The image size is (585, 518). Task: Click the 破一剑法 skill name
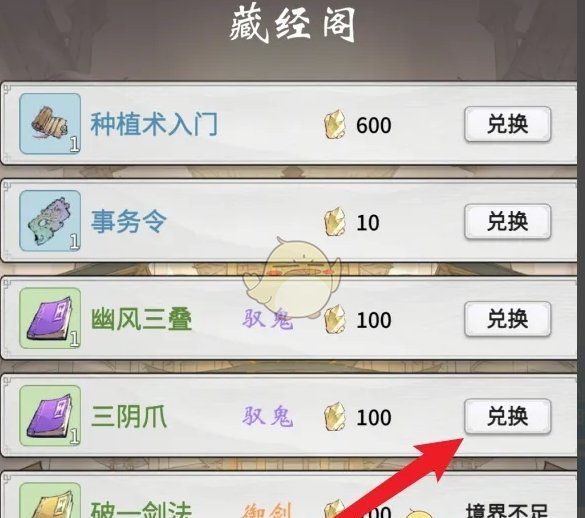(141, 509)
